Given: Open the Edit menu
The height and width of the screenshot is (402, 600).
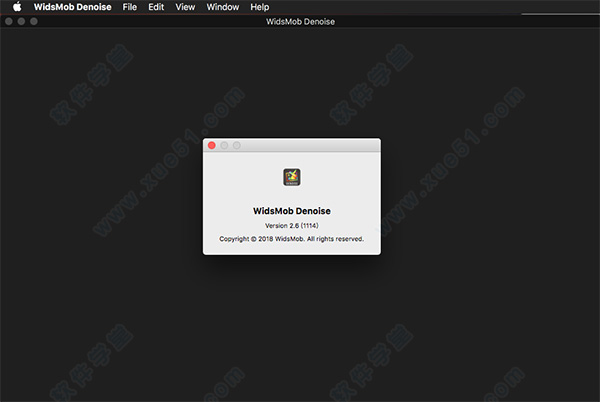Looking at the screenshot, I should (156, 7).
